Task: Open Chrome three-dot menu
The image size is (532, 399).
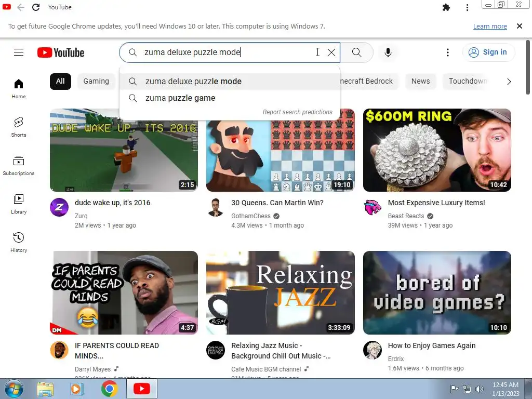Action: (467, 7)
